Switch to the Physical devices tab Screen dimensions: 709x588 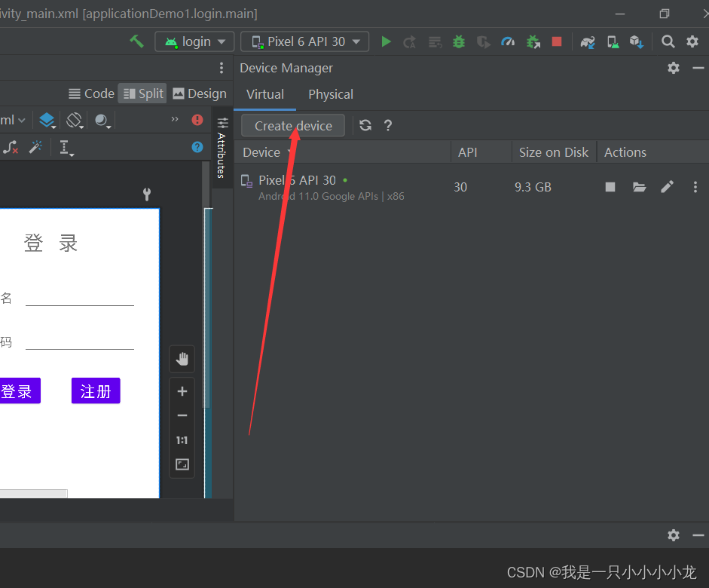(331, 94)
